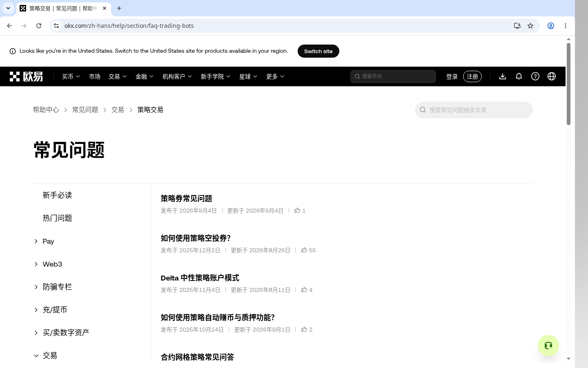Close the 策略交易 browser tab
The width and height of the screenshot is (588, 368).
pos(105,8)
